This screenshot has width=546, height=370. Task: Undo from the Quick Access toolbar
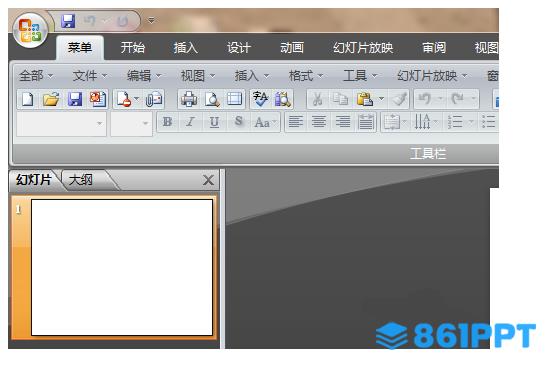click(x=89, y=21)
